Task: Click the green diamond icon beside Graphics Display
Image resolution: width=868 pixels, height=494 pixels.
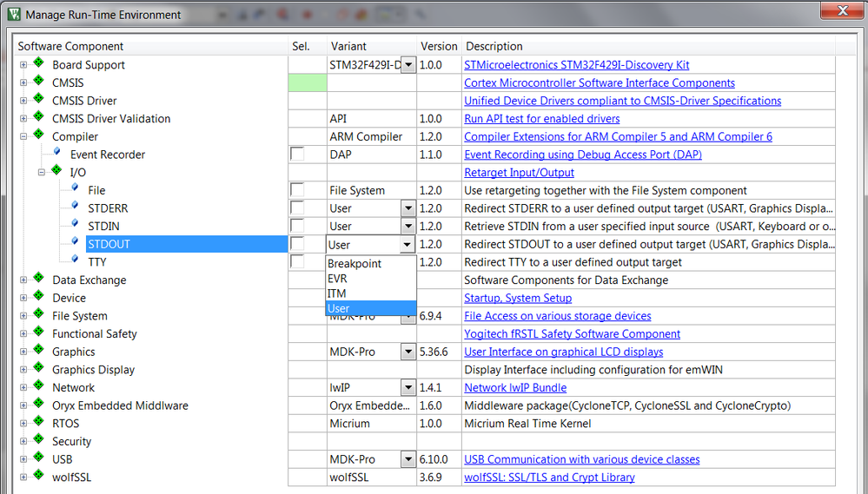Action: [x=39, y=367]
